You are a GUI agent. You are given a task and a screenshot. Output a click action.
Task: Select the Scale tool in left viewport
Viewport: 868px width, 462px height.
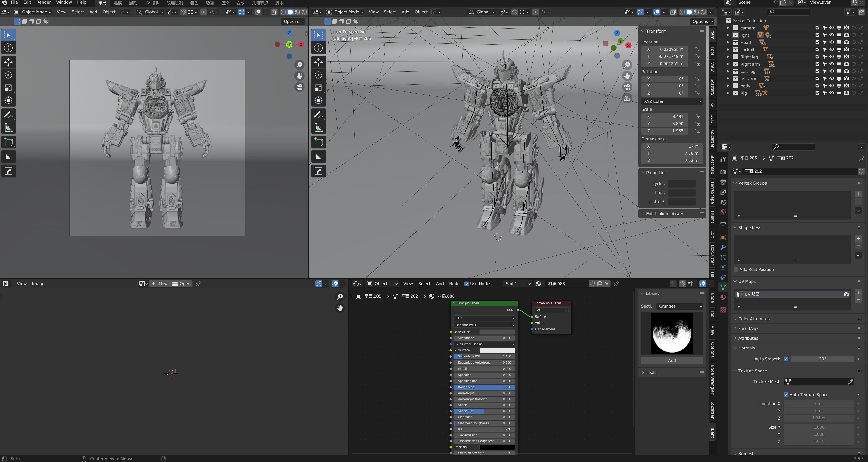point(8,88)
